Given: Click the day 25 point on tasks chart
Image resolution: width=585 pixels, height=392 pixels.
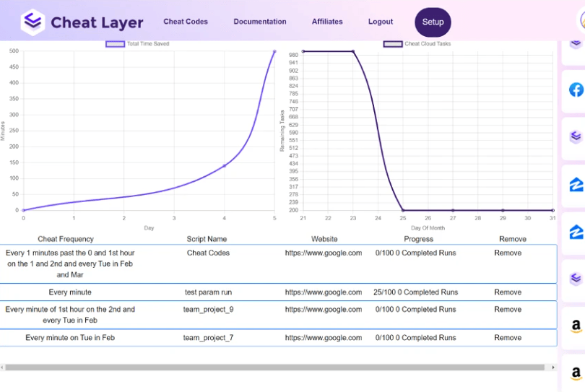Looking at the screenshot, I should (x=403, y=210).
